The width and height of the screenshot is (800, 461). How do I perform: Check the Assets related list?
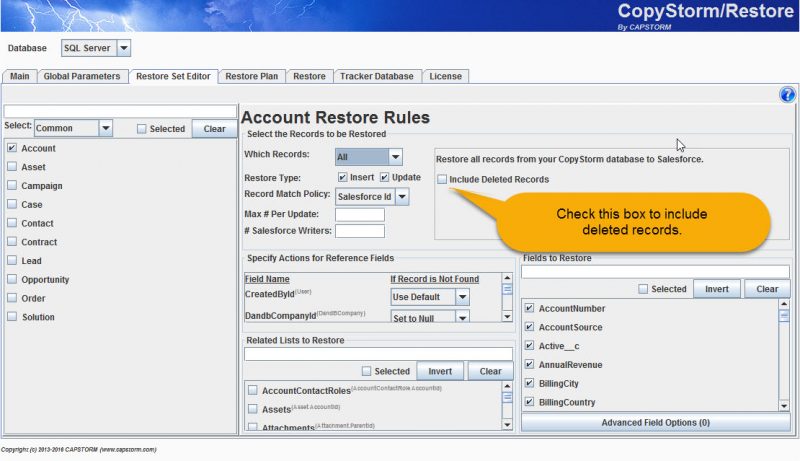click(x=253, y=408)
